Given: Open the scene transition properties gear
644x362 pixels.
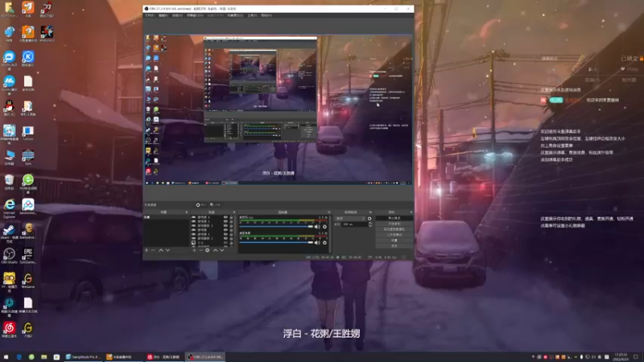Looking at the screenshot, I should (x=369, y=218).
